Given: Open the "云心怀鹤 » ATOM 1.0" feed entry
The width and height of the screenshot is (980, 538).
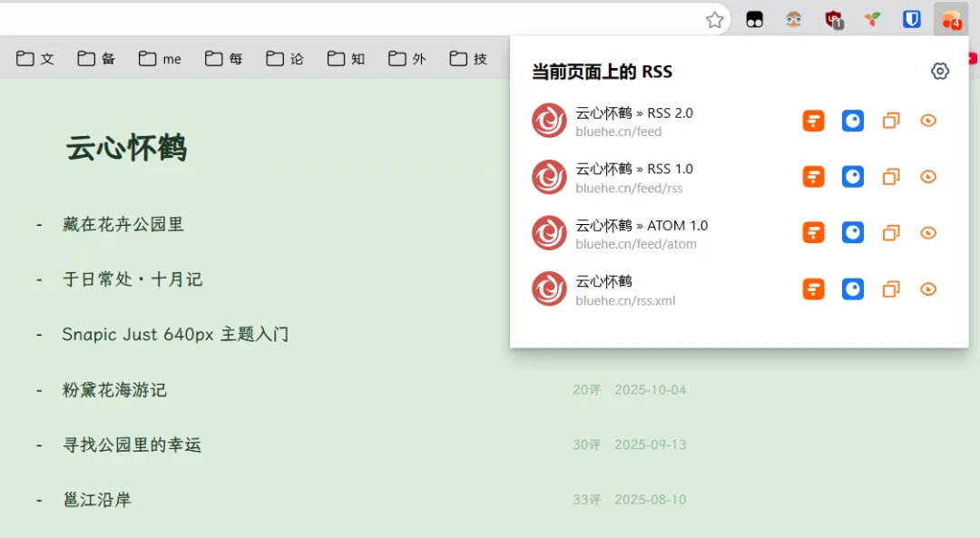Looking at the screenshot, I should click(x=641, y=226).
